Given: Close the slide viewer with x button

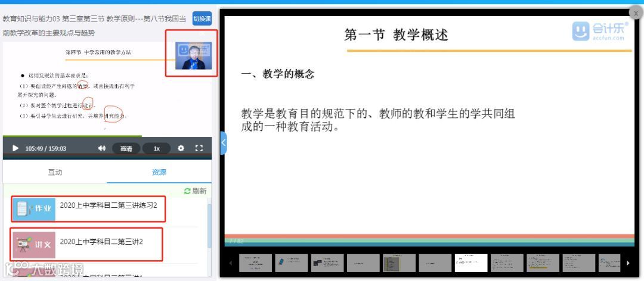Looking at the screenshot, I should click(636, 13).
